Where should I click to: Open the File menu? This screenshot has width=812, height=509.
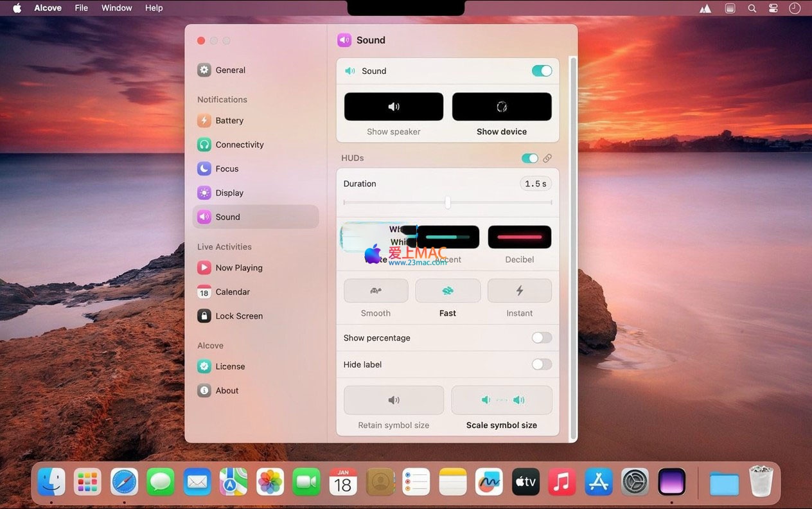[x=82, y=8]
